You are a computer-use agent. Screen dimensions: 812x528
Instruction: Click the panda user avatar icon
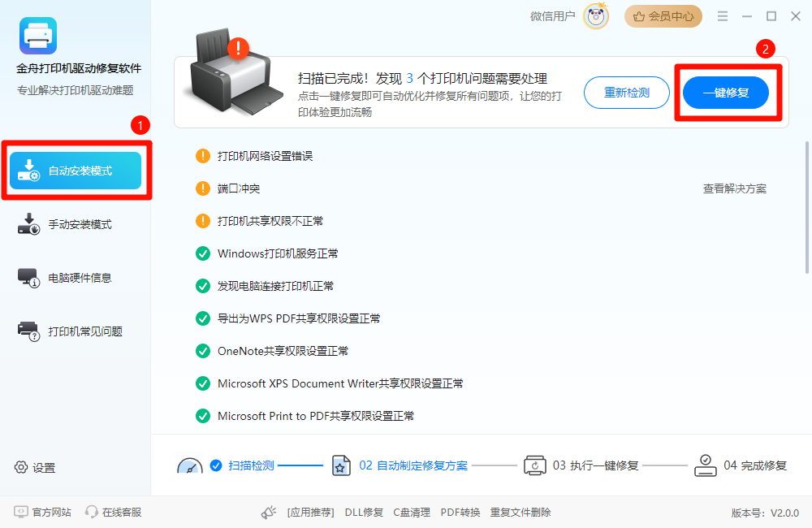596,16
